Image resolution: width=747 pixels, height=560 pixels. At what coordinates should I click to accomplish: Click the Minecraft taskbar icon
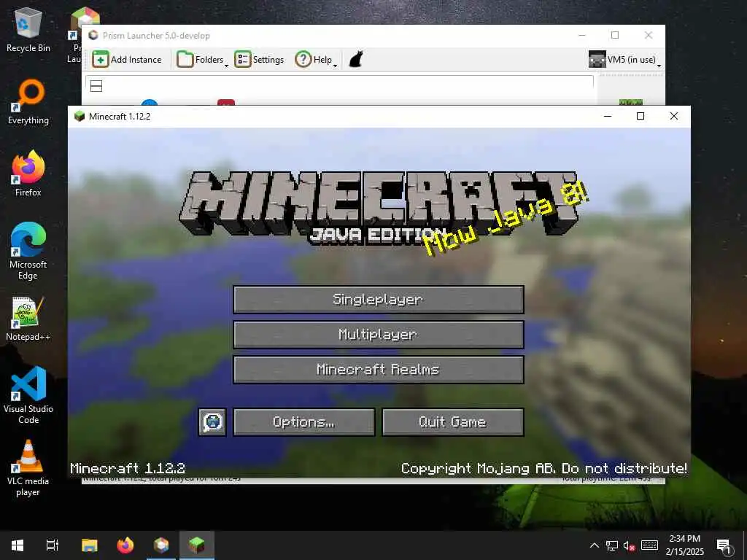coord(197,545)
